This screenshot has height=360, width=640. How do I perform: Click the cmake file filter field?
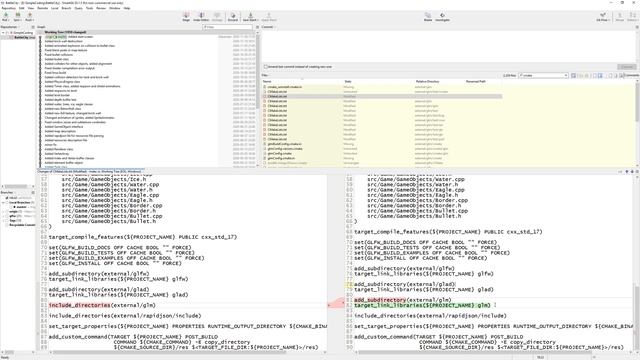(x=543, y=76)
